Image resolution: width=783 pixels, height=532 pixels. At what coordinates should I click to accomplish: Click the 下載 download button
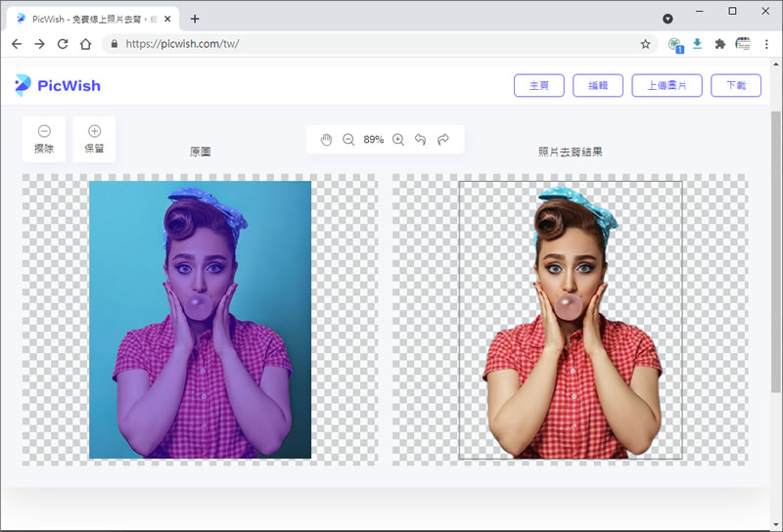(736, 86)
